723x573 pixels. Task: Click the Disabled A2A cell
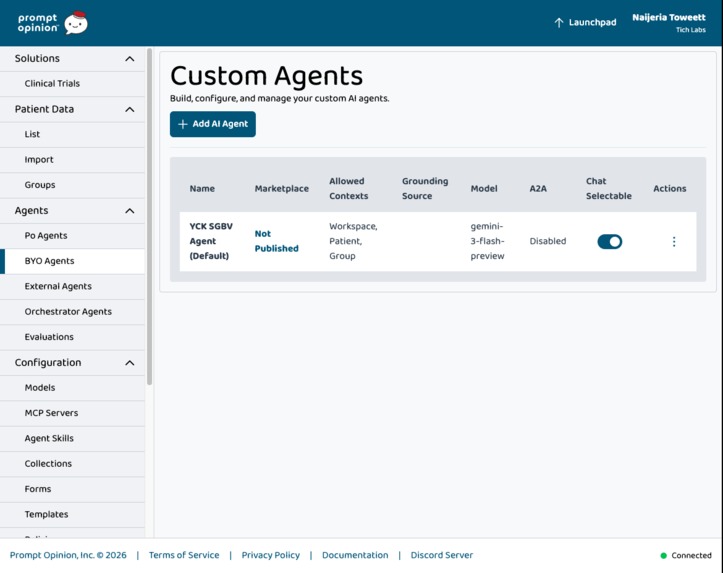click(x=548, y=241)
